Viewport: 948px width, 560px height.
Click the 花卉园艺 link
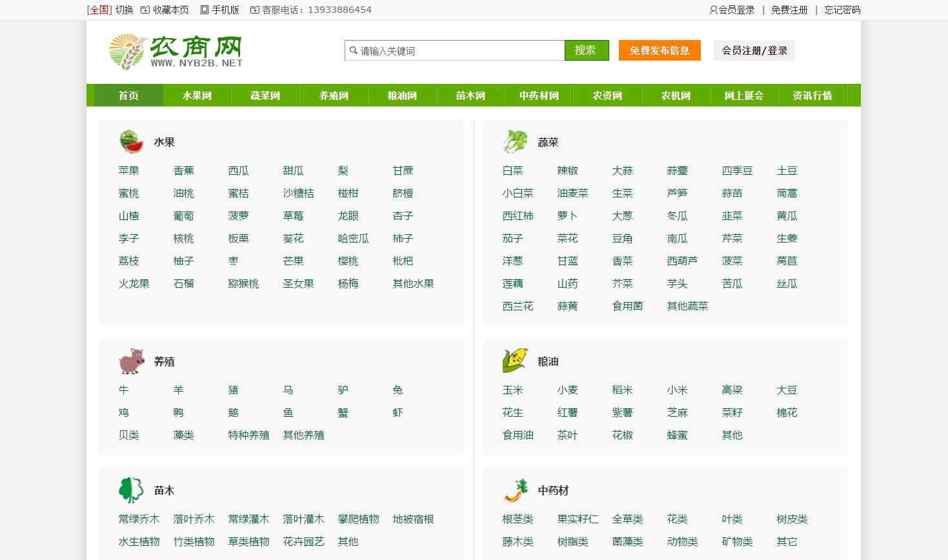point(304,541)
